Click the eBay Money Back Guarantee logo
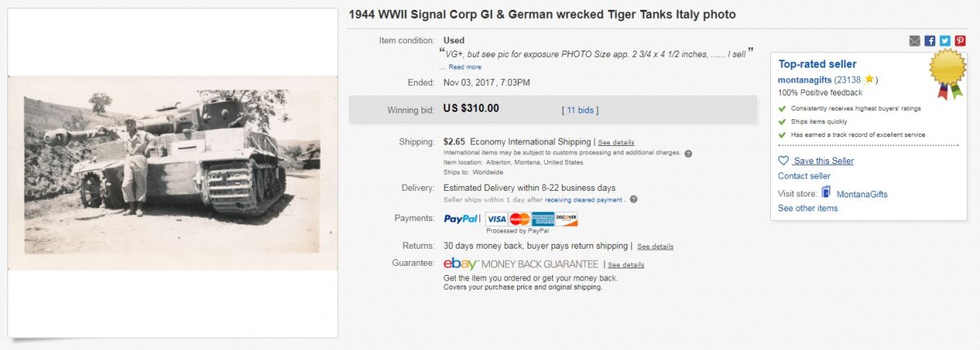The height and width of the screenshot is (350, 980). point(519,264)
